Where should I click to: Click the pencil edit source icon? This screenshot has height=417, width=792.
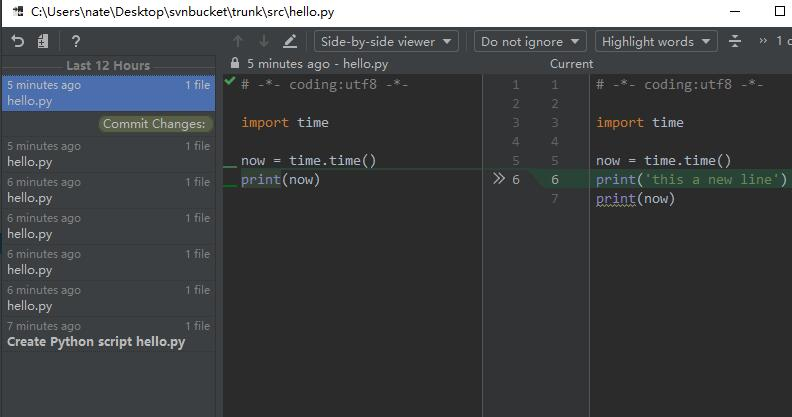click(290, 42)
